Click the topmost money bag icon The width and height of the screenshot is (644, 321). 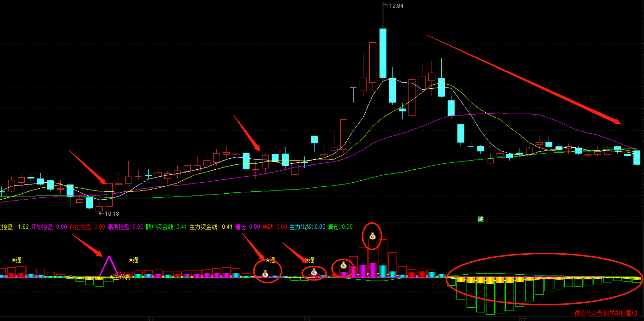click(x=372, y=236)
